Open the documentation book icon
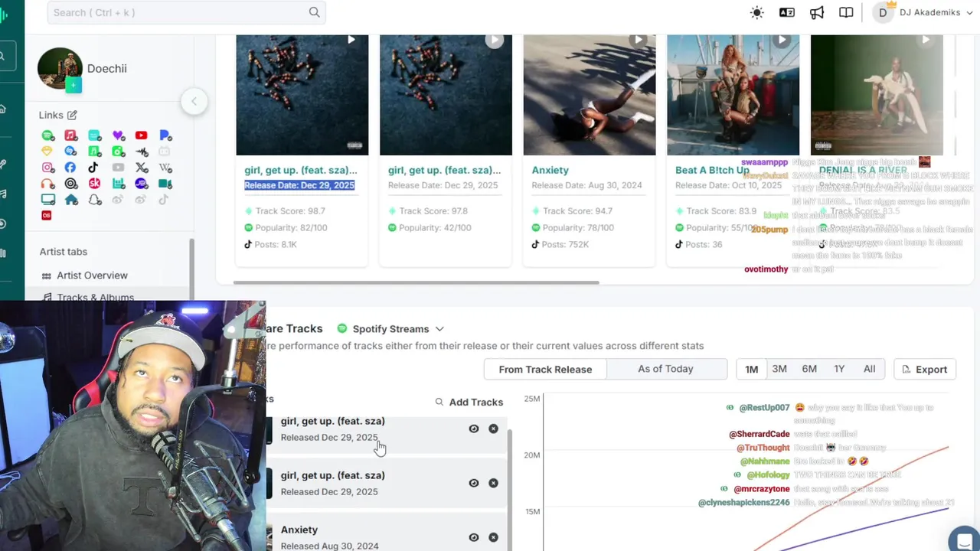980x551 pixels. pos(846,12)
